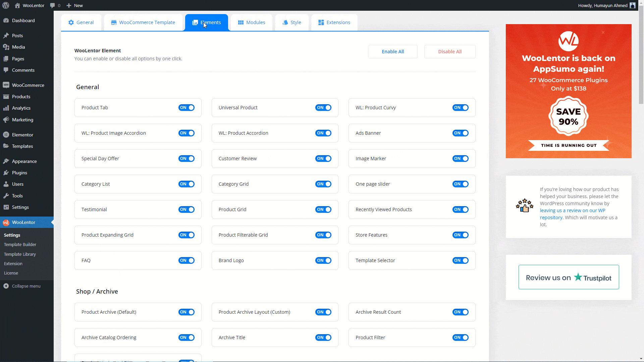The width and height of the screenshot is (644, 362).
Task: Open the Appearance menu via its brush icon
Action: pyautogui.click(x=6, y=161)
